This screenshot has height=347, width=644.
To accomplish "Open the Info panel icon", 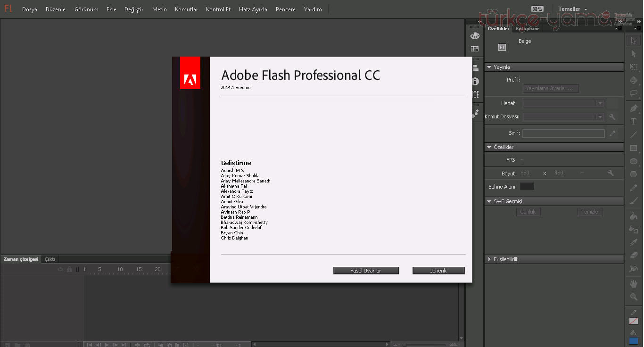I will coord(475,81).
